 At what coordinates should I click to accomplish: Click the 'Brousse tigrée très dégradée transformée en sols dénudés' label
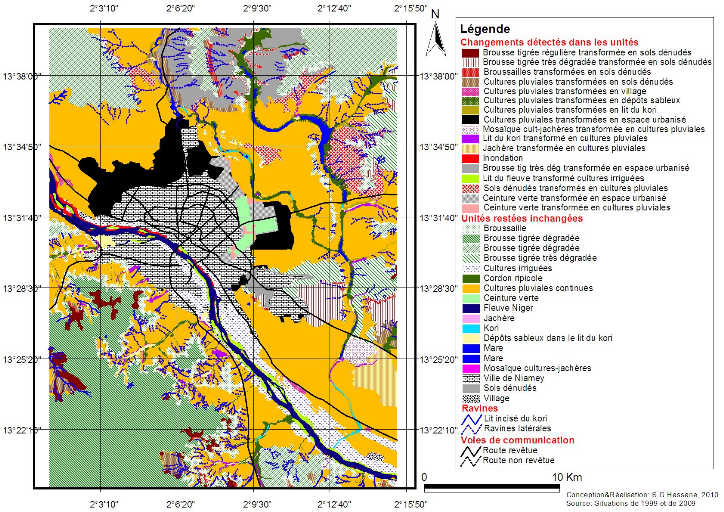tap(597, 62)
